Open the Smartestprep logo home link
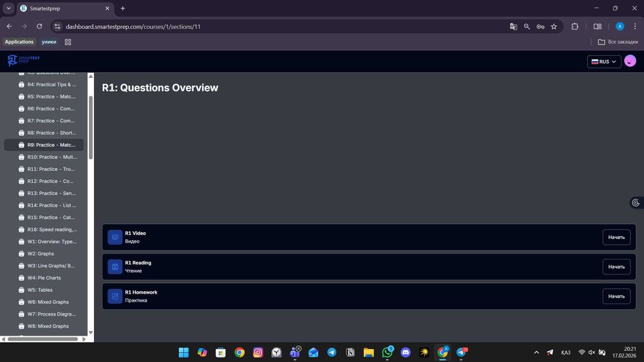 [x=23, y=61]
